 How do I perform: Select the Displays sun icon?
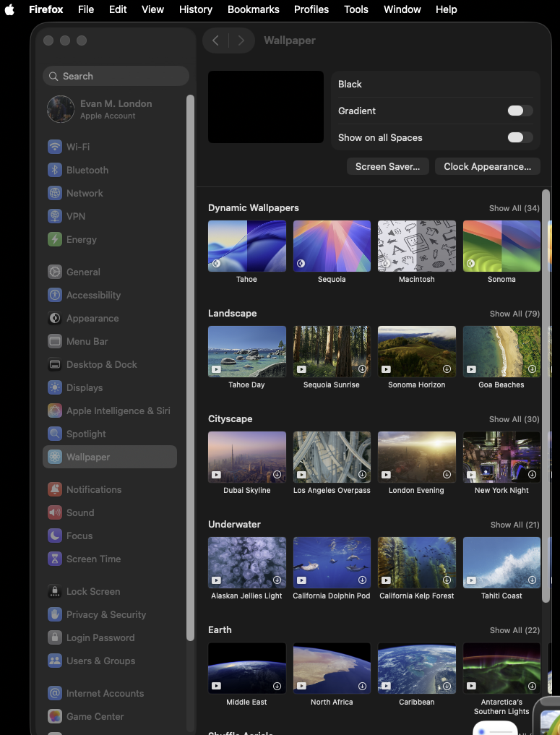click(55, 387)
